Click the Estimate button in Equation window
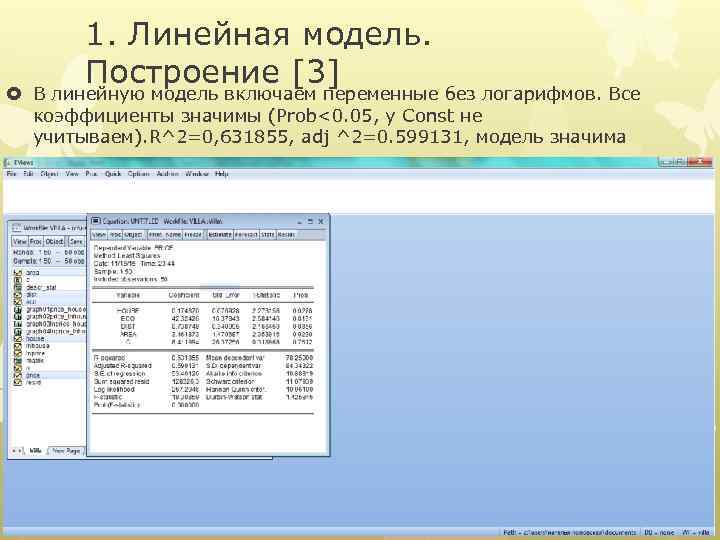The image size is (720, 540). coord(219,235)
